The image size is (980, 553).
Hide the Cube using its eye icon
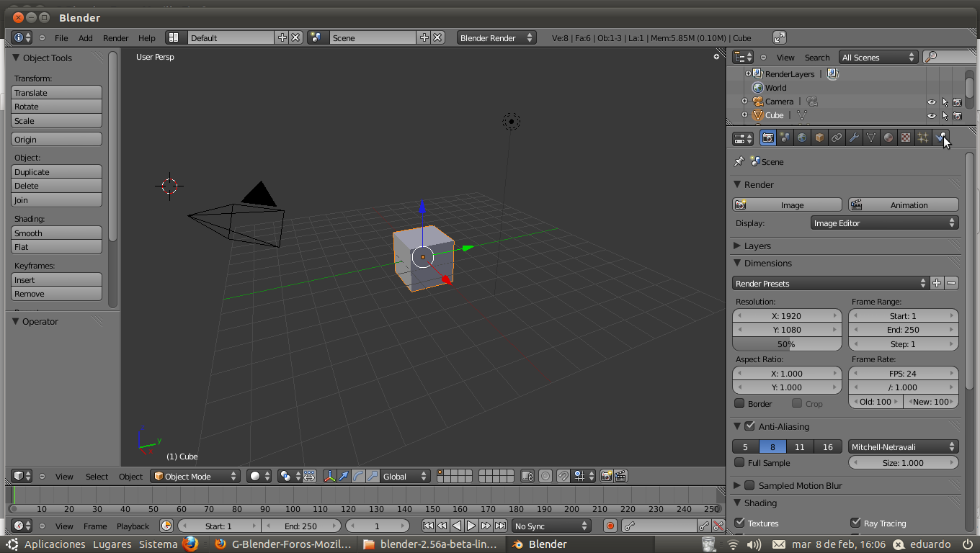(x=931, y=115)
